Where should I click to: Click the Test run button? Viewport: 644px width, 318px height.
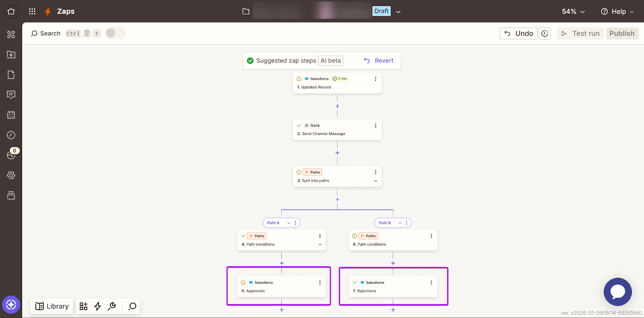tap(580, 33)
